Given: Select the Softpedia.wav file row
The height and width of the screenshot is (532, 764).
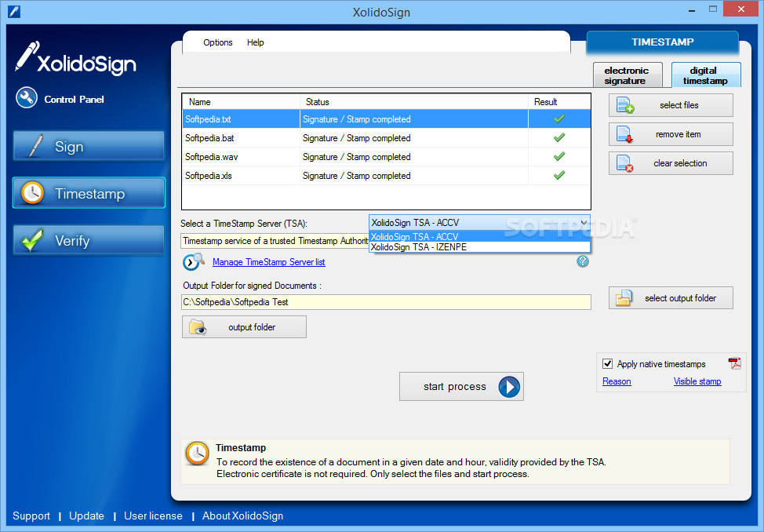Looking at the screenshot, I should [387, 156].
